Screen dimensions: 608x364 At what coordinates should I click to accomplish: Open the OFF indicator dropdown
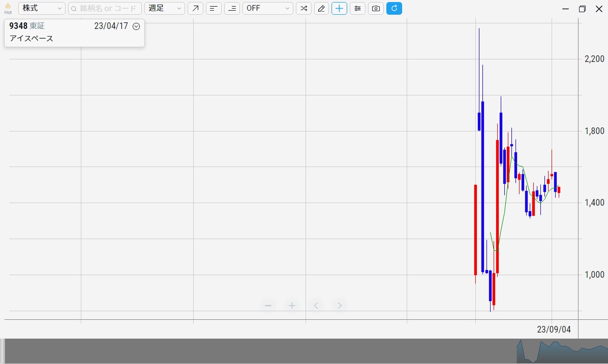(x=267, y=9)
